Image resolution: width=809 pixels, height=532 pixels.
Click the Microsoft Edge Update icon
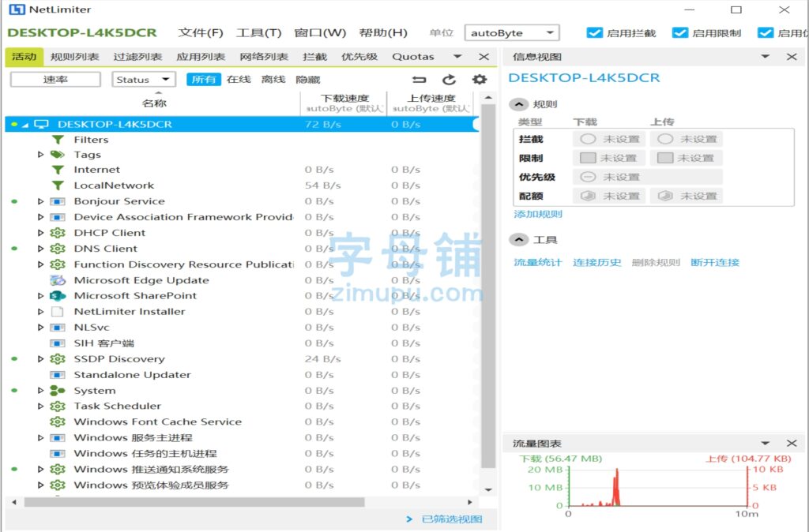[57, 280]
